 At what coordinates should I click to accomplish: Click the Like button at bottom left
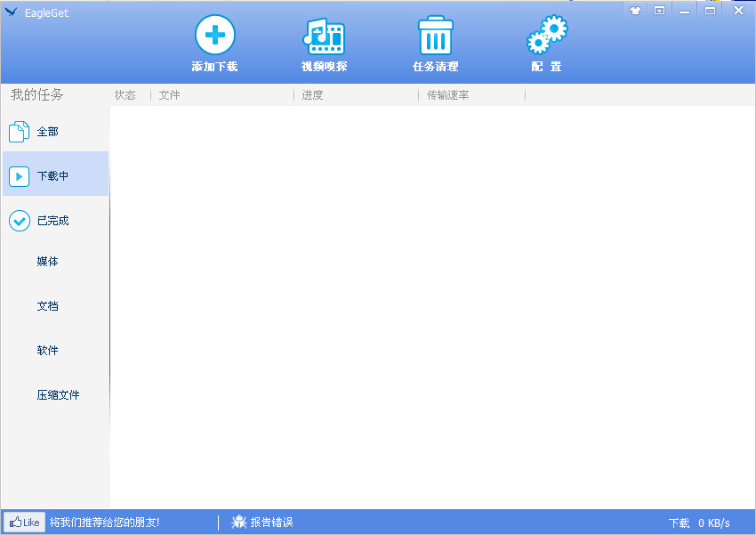23,522
